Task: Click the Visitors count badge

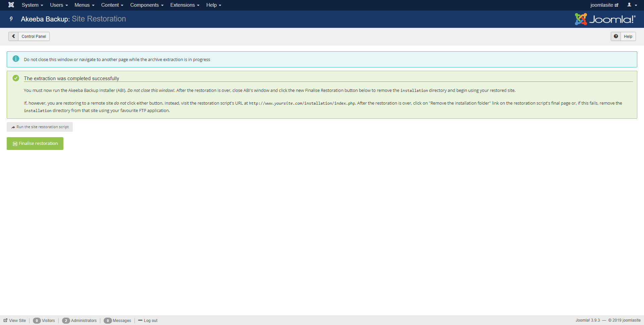Action: click(x=37, y=321)
